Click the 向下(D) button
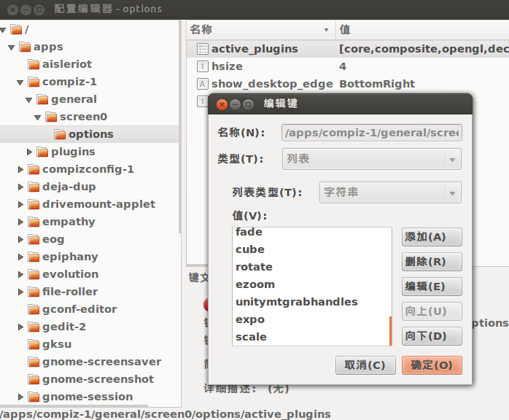 432,336
